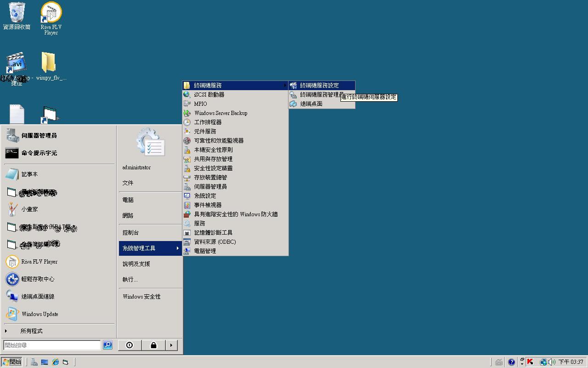Select 終端機服務設定 menu item

point(319,86)
